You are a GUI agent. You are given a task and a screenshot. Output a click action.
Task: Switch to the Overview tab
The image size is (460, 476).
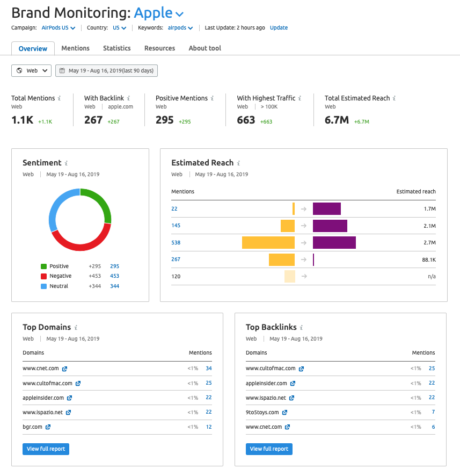(33, 48)
